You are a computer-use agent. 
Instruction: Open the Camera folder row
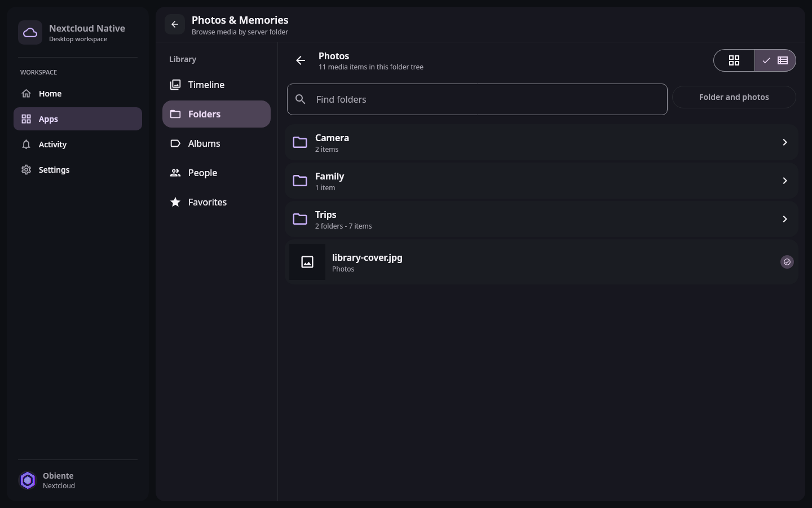(541, 142)
